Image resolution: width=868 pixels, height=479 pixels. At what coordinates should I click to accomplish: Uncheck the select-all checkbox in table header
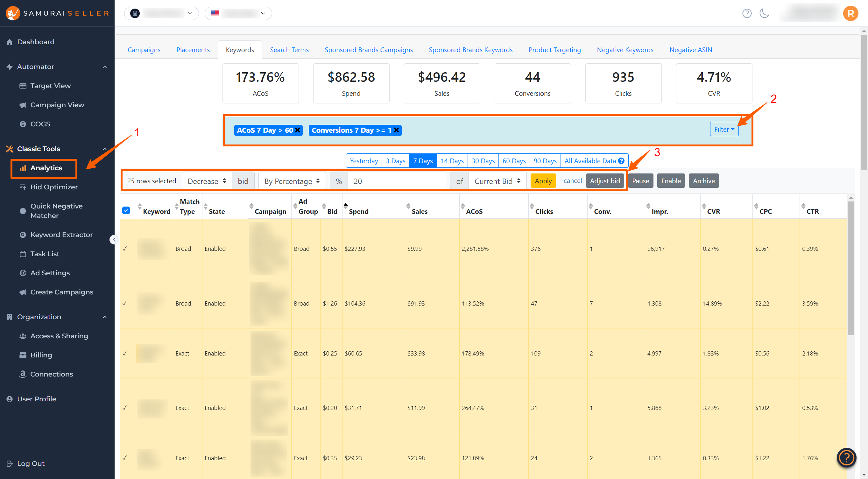126,210
